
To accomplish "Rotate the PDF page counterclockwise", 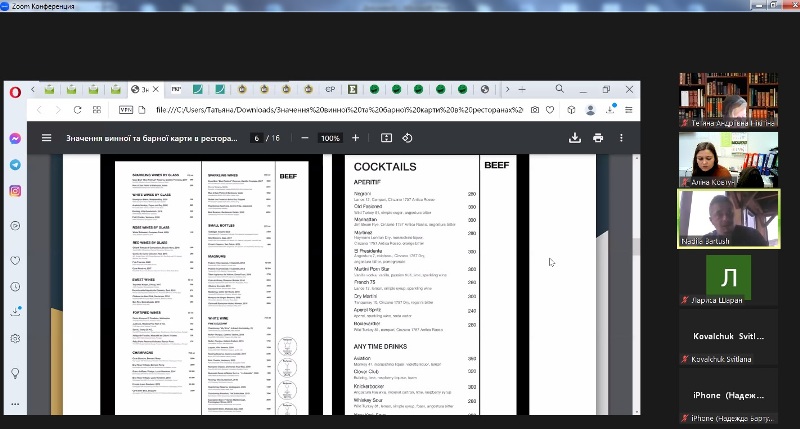I will (x=408, y=138).
